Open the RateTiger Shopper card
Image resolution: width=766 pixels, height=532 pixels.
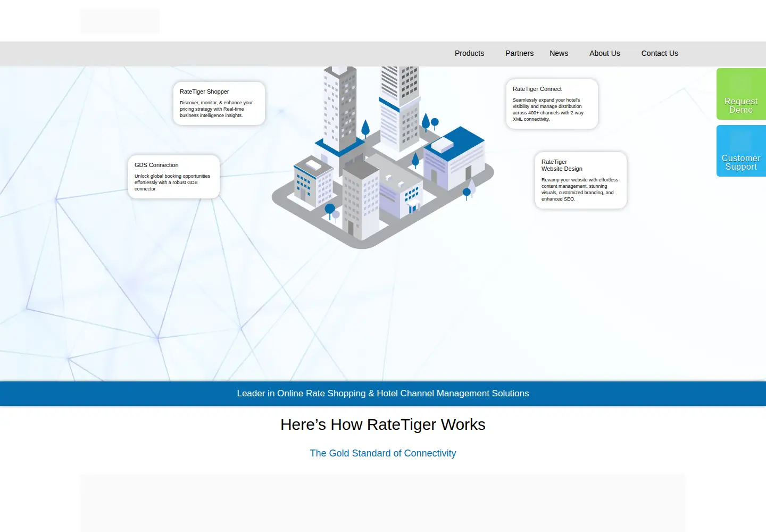[x=219, y=103]
